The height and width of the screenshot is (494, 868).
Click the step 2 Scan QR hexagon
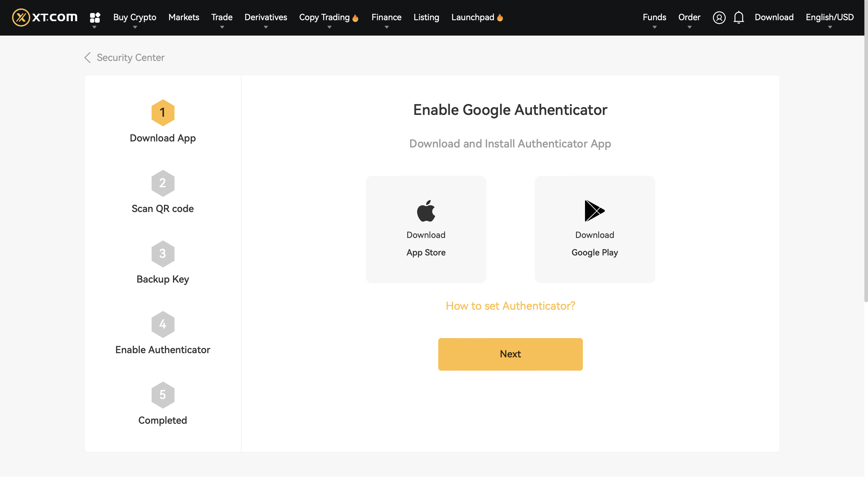pos(163,183)
